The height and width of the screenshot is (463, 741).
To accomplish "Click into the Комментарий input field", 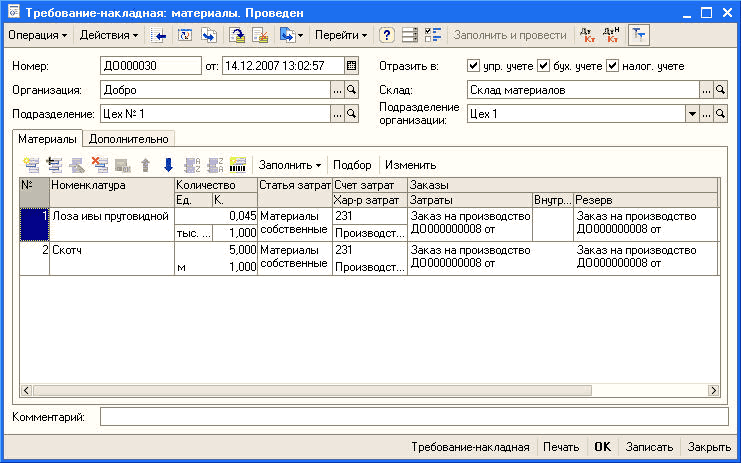I will (414, 416).
